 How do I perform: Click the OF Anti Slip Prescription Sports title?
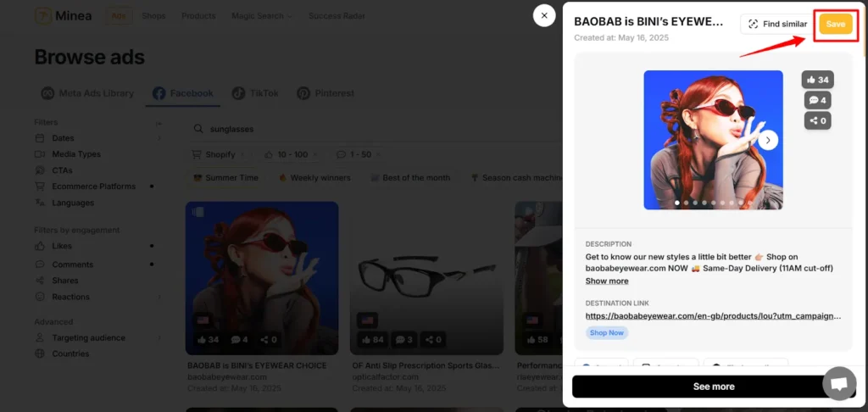[x=426, y=365]
